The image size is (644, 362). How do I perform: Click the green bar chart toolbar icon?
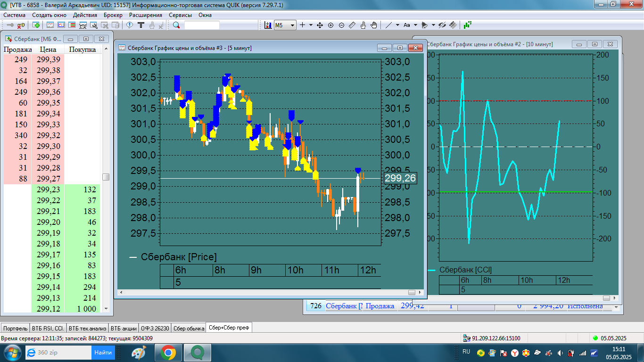pyautogui.click(x=468, y=25)
